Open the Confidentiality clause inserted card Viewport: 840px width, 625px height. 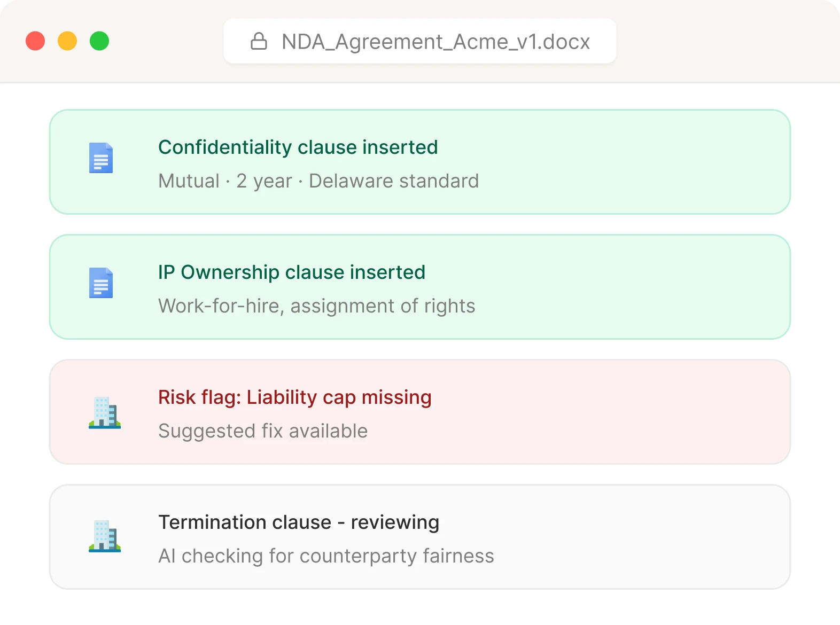(420, 162)
